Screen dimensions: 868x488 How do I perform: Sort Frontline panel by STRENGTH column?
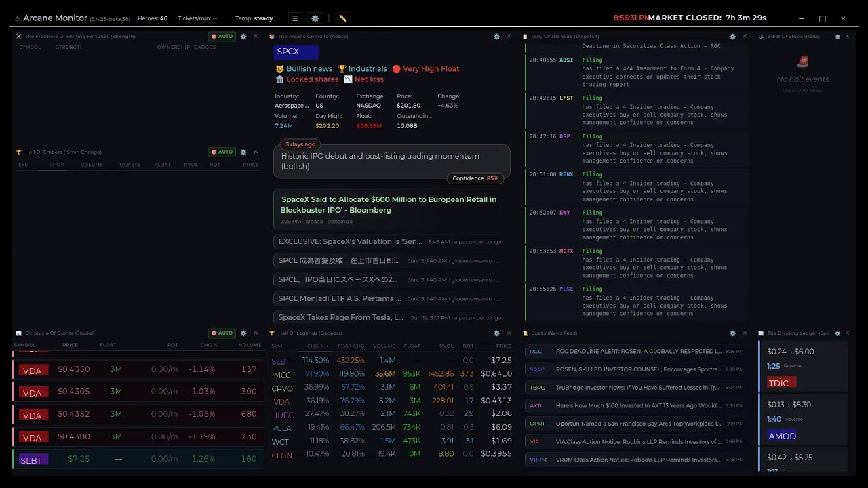(x=70, y=47)
